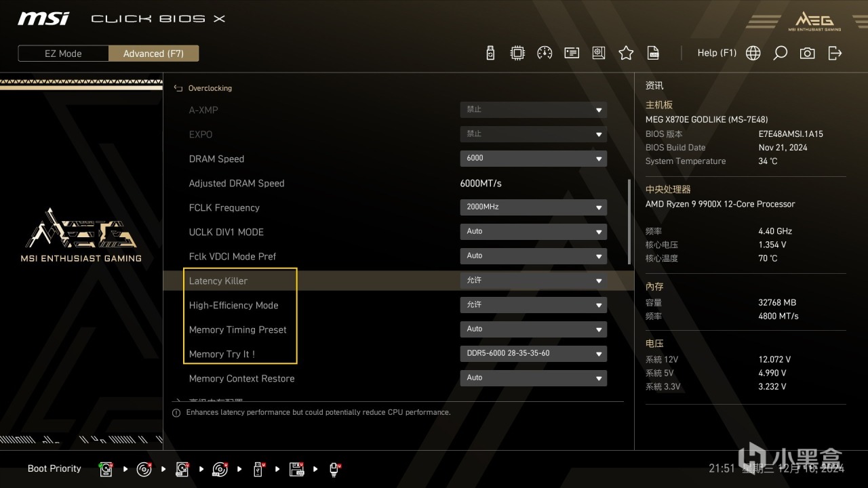
Task: Take a screenshot with the camera icon
Action: coord(807,53)
